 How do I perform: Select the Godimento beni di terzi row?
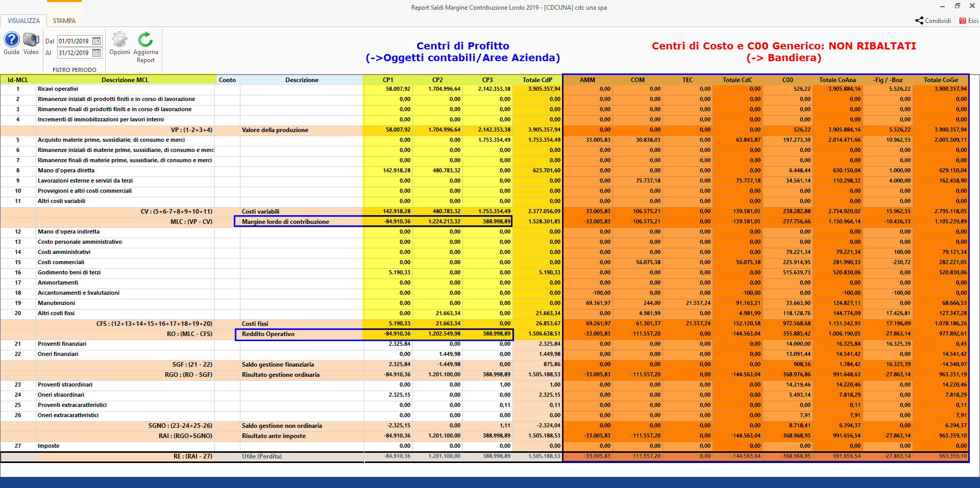484,273
